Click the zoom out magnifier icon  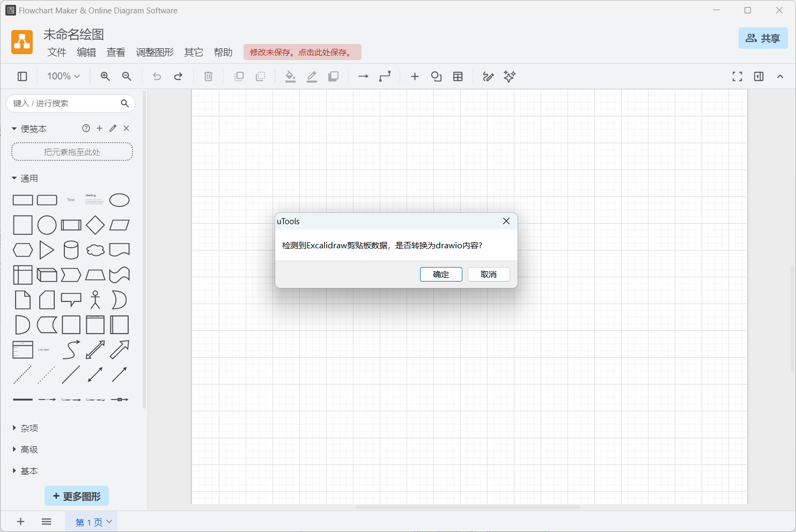pos(127,77)
